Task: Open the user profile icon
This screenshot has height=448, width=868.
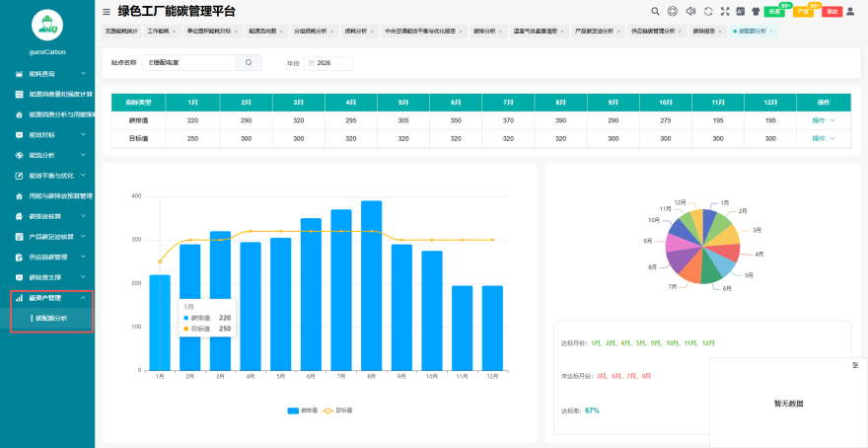Action: (850, 11)
